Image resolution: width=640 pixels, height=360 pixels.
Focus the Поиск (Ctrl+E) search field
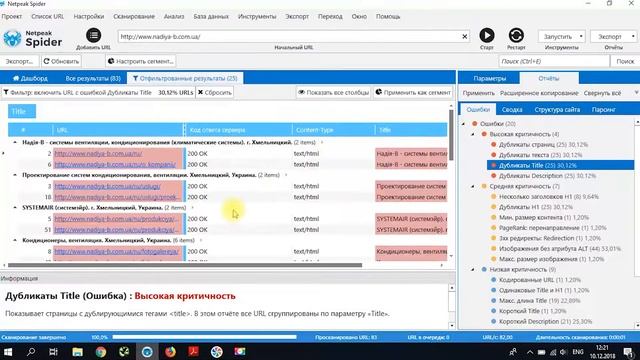click(x=554, y=61)
